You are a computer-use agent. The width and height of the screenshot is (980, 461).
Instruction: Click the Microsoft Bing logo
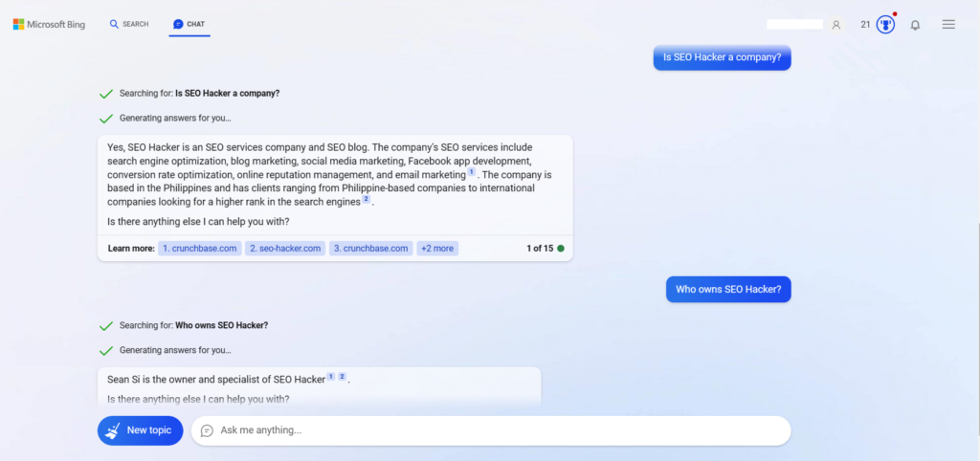[49, 24]
